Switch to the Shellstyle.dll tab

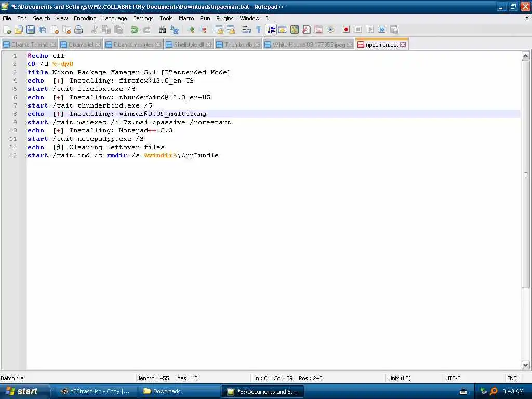[189, 45]
